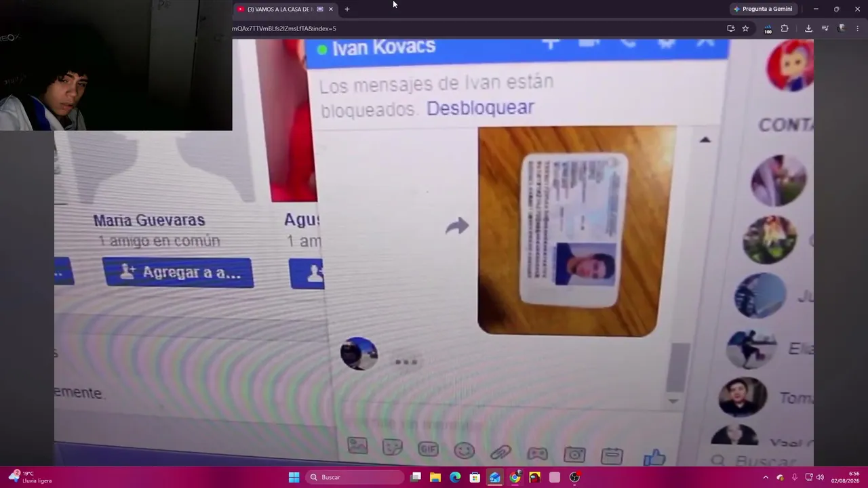
Task: Open Ivan Kovacs chat header name
Action: (384, 47)
